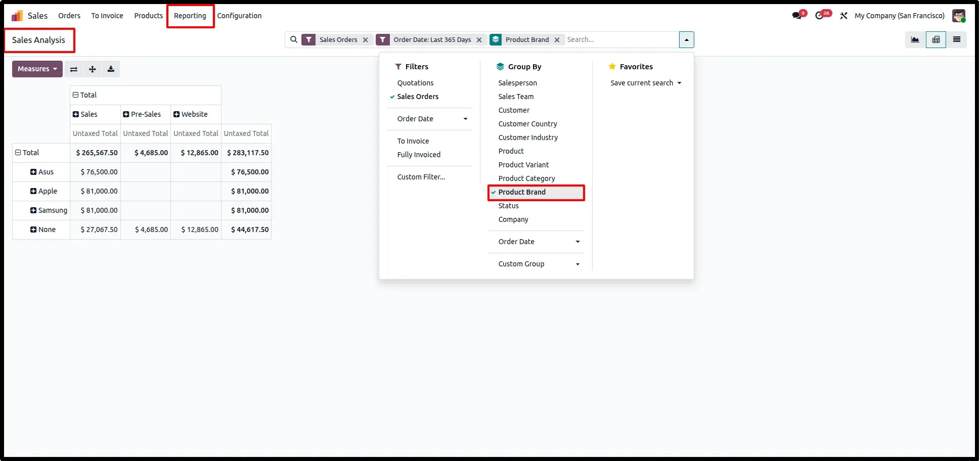Expand the Sales column header
The width and height of the screenshot is (980, 461).
tap(85, 114)
